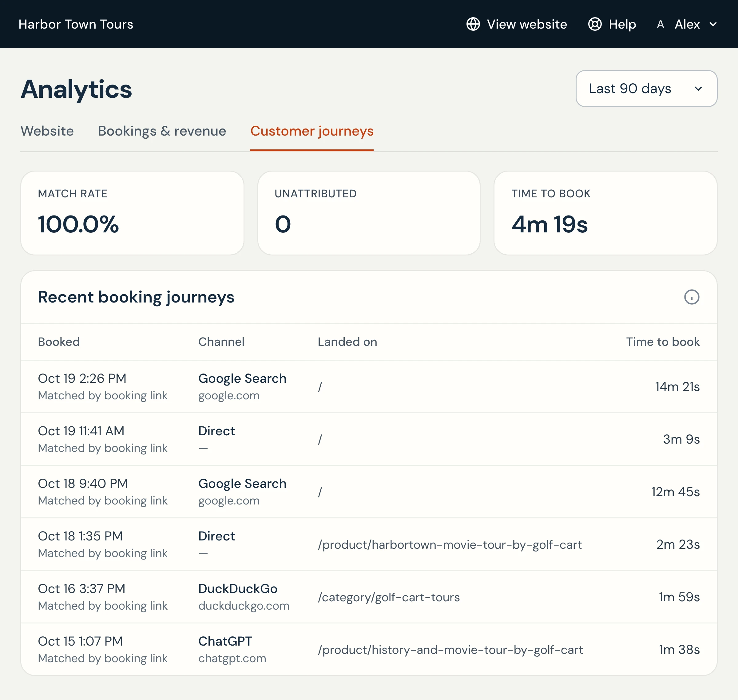The image size is (738, 700).
Task: Click the Alex avatar initial A
Action: 660,24
